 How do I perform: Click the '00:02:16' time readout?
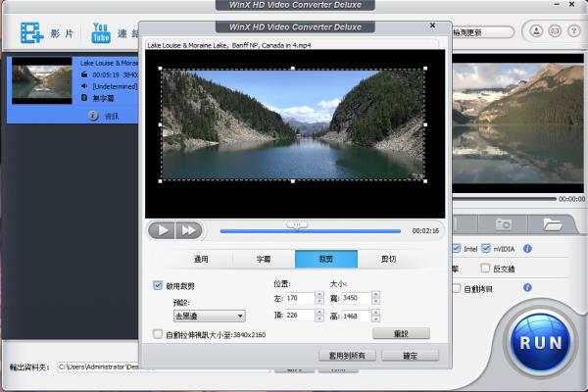[x=425, y=230]
